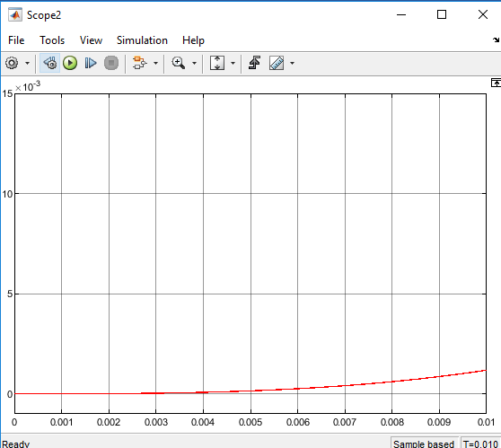Click the maximize axes icon above plot

click(496, 83)
